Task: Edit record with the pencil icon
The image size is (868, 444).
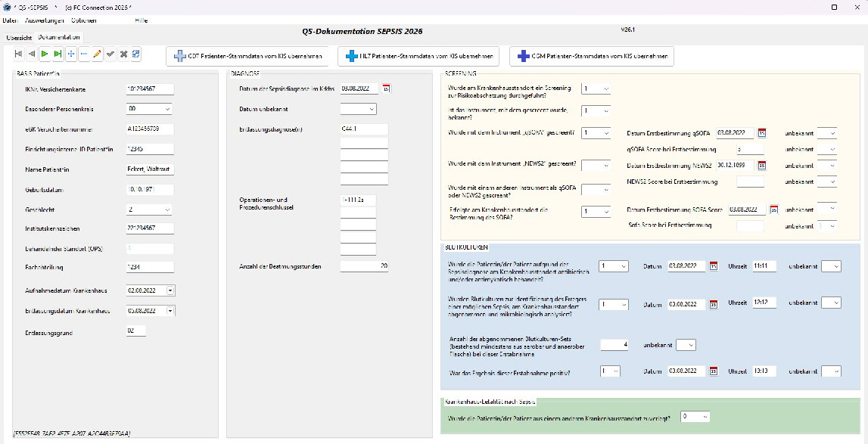Action: click(98, 54)
